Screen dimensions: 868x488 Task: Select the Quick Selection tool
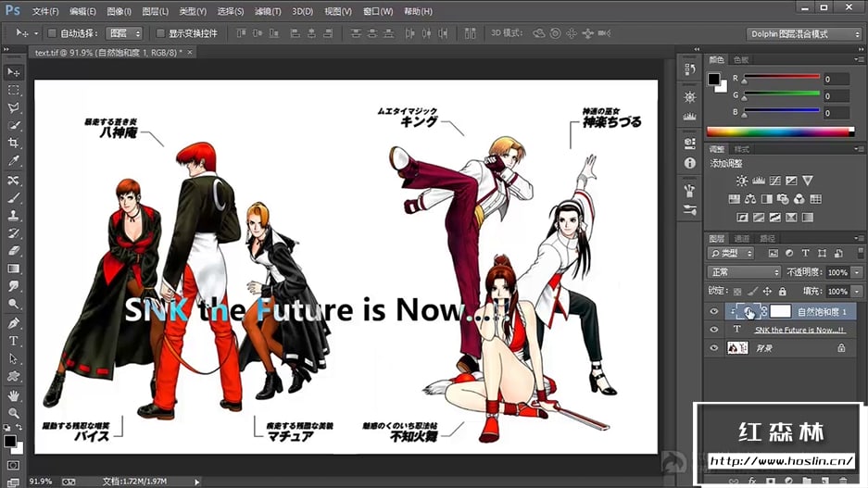(13, 125)
